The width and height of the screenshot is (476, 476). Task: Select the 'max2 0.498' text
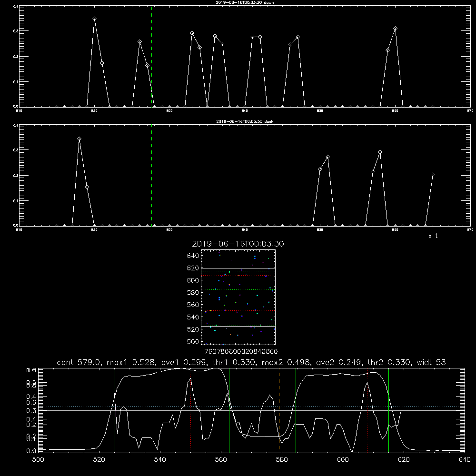click(x=287, y=362)
